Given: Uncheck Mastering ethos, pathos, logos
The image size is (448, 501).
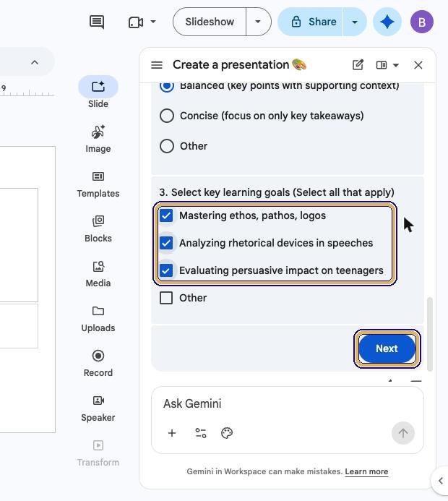Looking at the screenshot, I should click(x=166, y=215).
